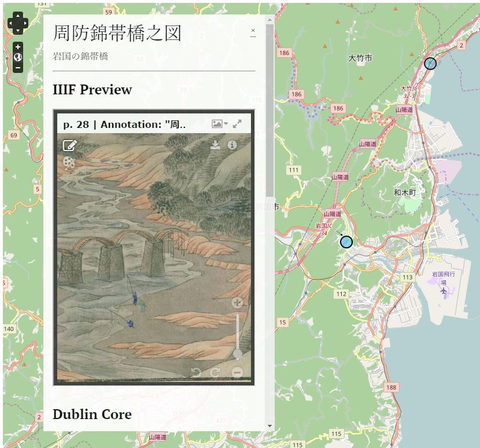Viewport: 480px width, 448px height.
Task: Click the panel title 周防錦帯橋之図
Action: (117, 33)
